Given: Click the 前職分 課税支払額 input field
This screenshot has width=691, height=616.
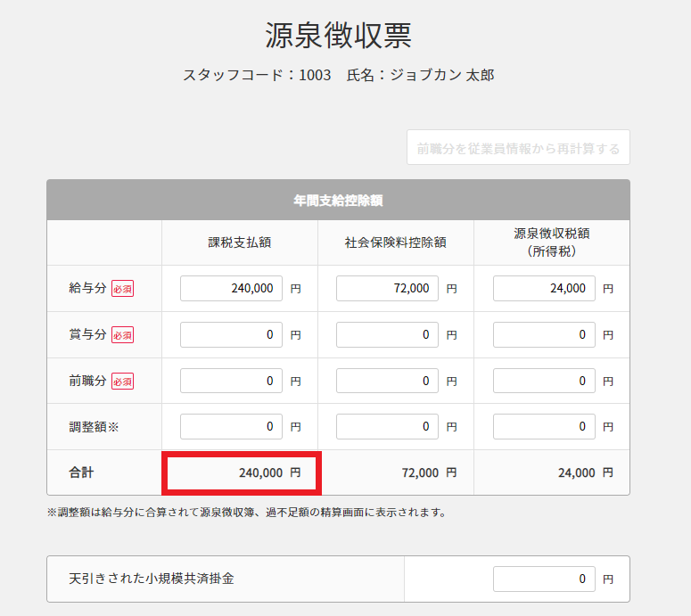Looking at the screenshot, I should coord(231,381).
